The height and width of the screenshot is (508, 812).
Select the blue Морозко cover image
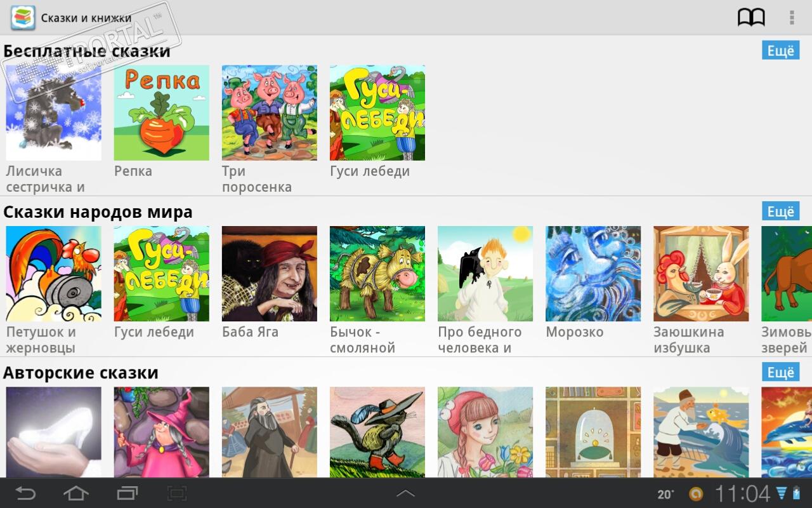(593, 274)
